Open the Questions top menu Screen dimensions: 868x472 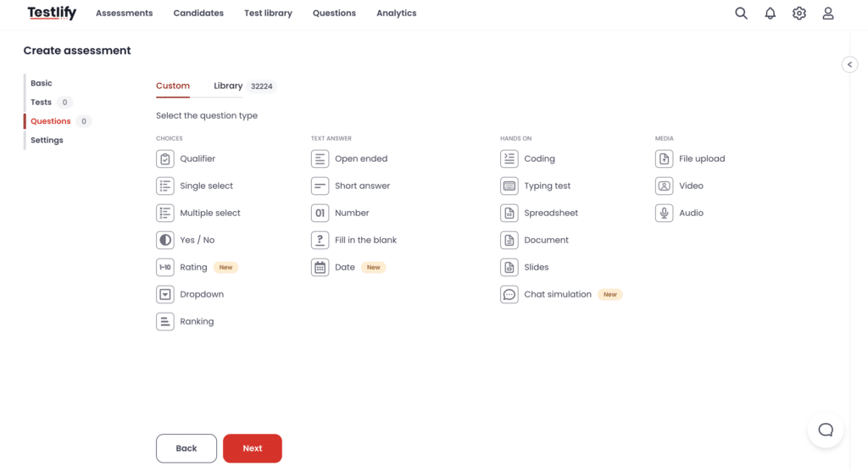tap(334, 14)
